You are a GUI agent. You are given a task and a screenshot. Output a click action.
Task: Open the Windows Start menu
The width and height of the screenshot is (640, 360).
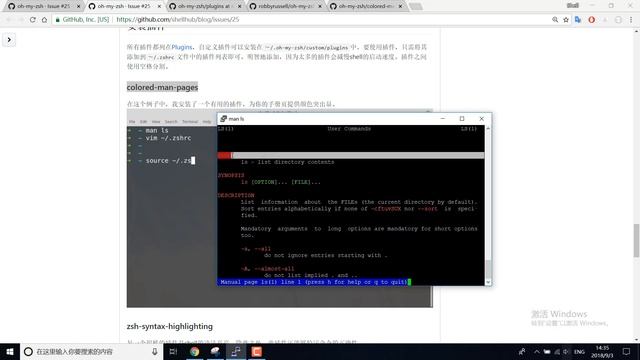pyautogui.click(x=10, y=351)
